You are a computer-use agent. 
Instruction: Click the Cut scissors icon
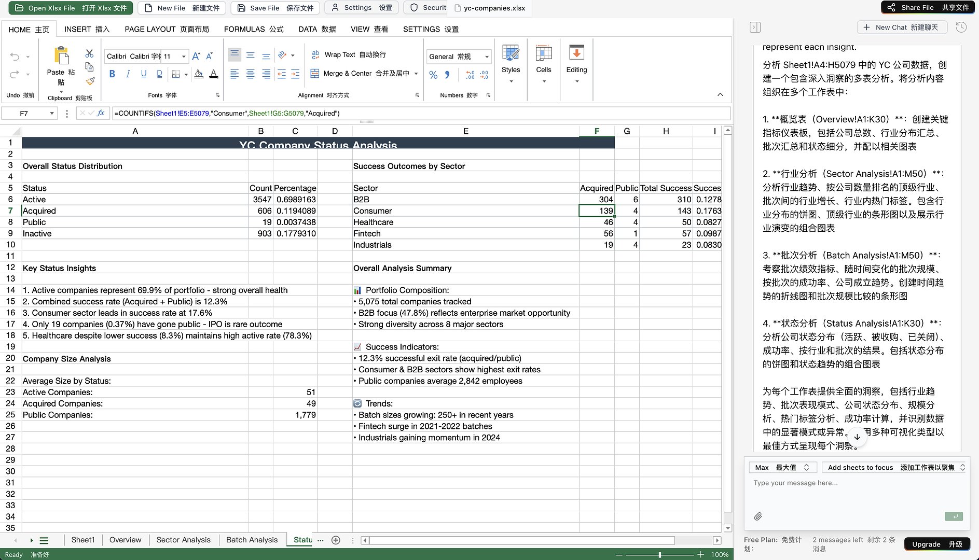tap(89, 53)
